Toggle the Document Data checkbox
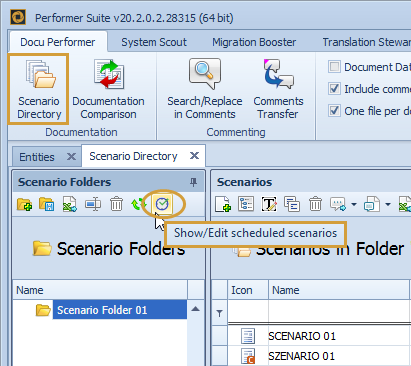Viewport: 411px width, 366px height. [334, 67]
